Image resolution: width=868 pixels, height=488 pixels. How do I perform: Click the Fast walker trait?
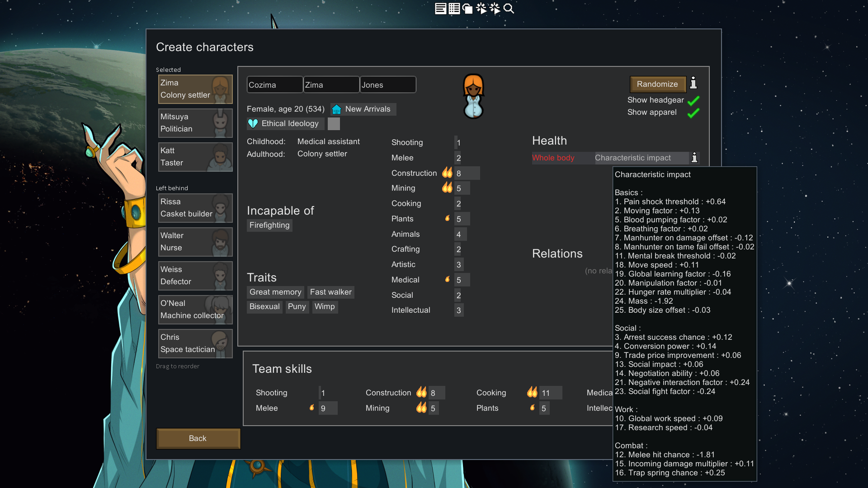click(x=330, y=292)
